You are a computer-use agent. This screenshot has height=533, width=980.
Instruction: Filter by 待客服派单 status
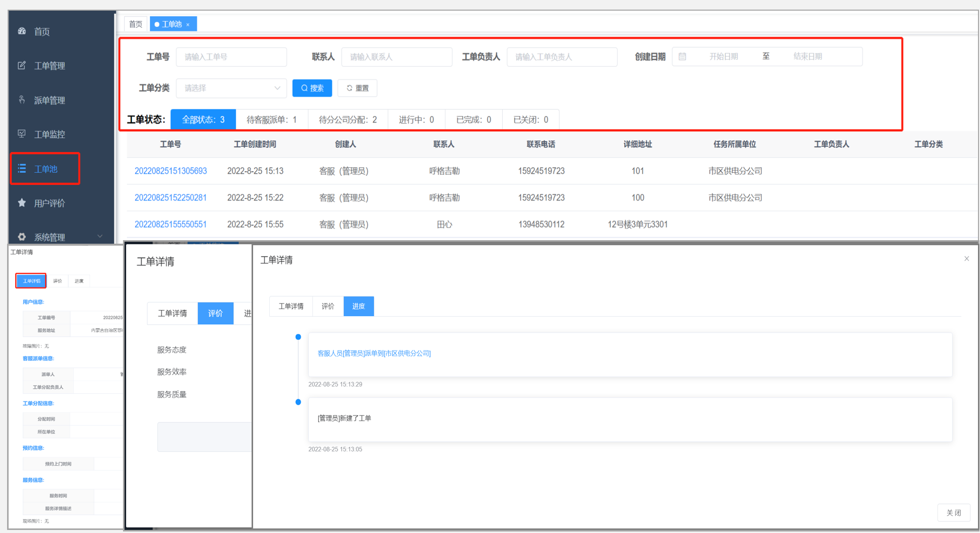point(272,120)
